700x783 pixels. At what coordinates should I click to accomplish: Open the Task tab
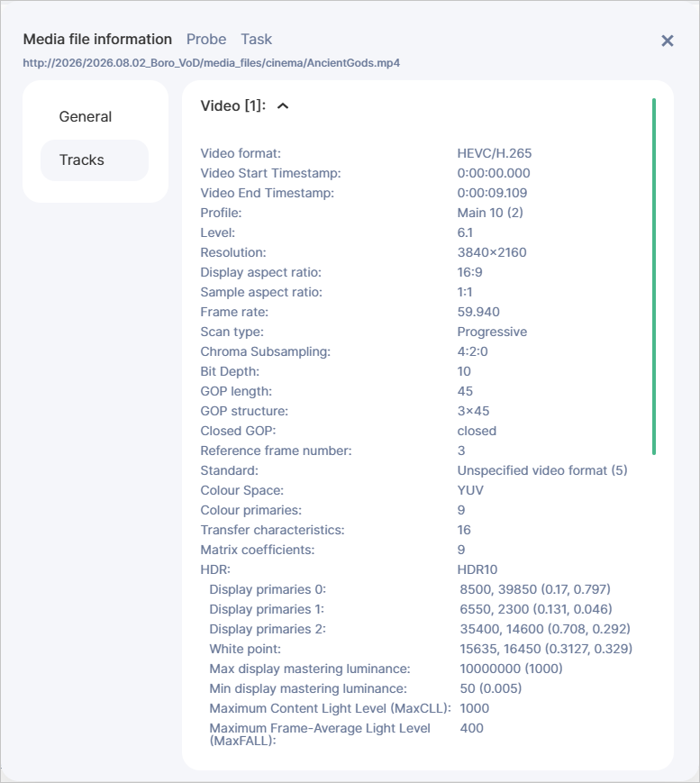click(x=256, y=39)
